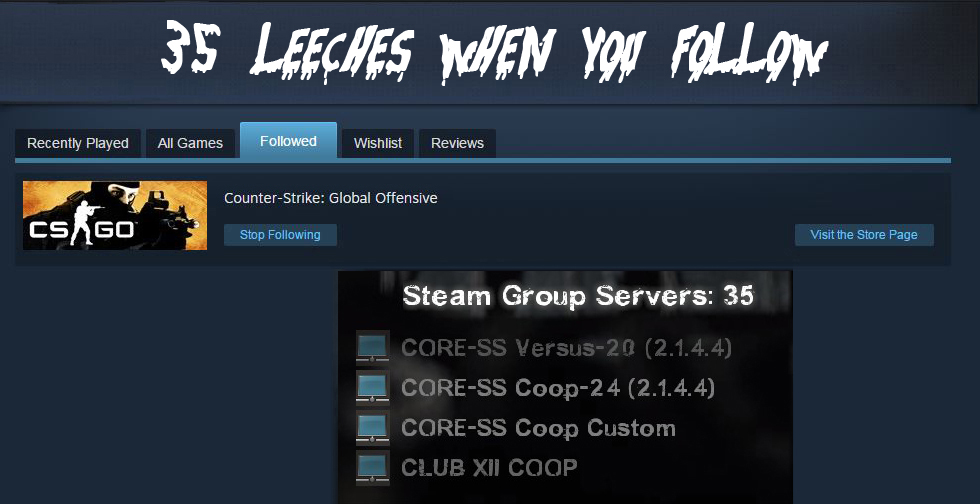Open the All Games tab
This screenshot has height=504, width=980.
point(190,143)
